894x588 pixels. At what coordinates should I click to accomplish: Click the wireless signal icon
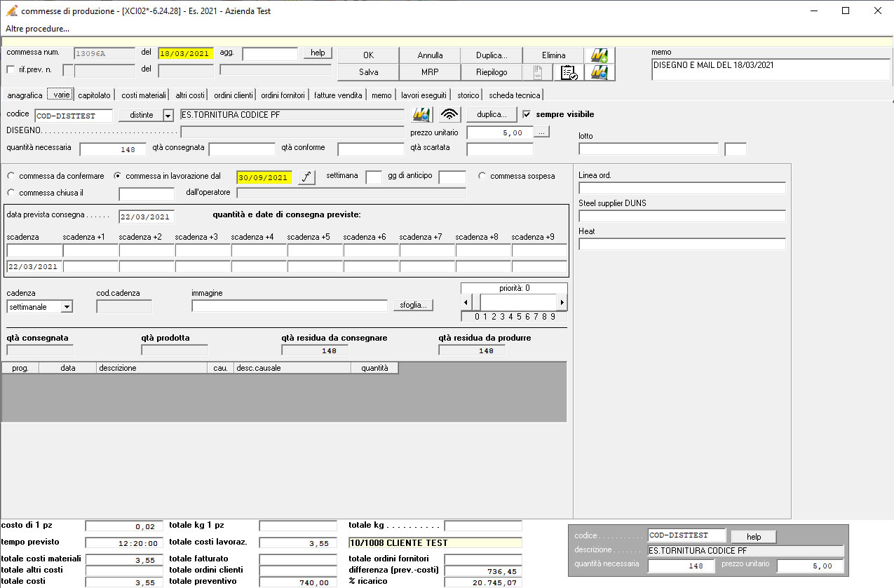[449, 114]
